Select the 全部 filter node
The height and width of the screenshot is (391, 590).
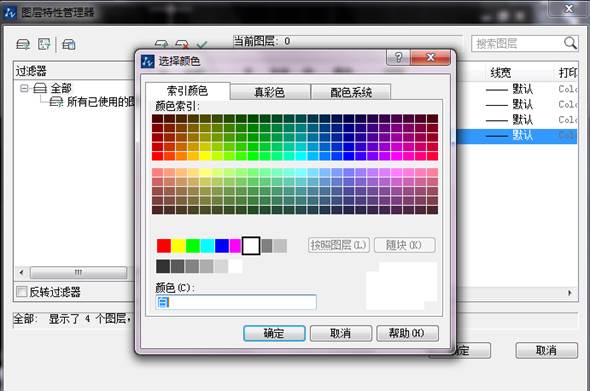61,88
